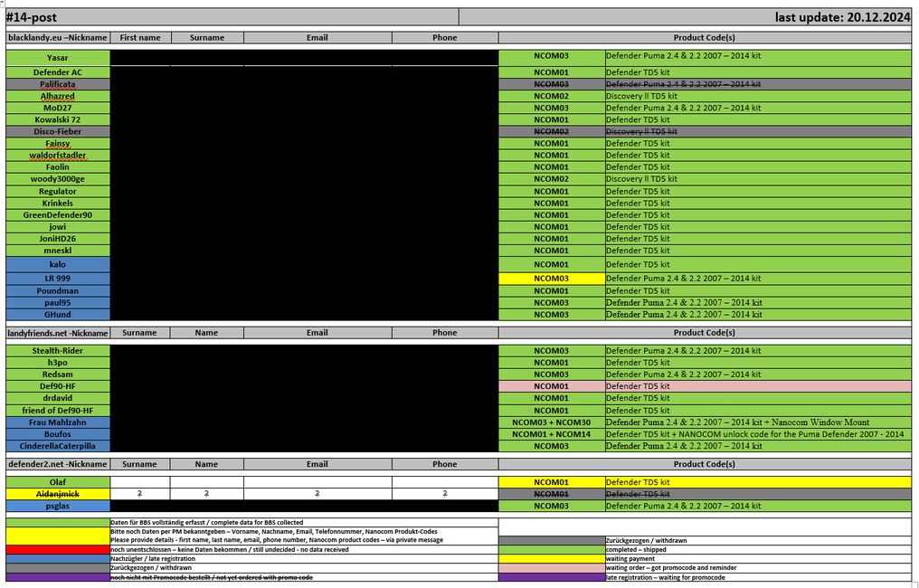Viewport: 919px width, 588px height.
Task: Select the complete data for BBS collected text
Action: click(257, 522)
